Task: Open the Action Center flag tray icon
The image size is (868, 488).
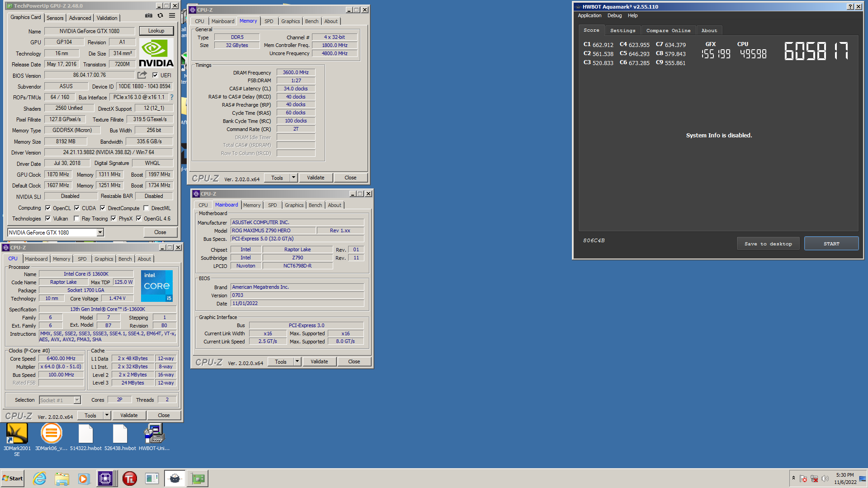Action: [803, 479]
